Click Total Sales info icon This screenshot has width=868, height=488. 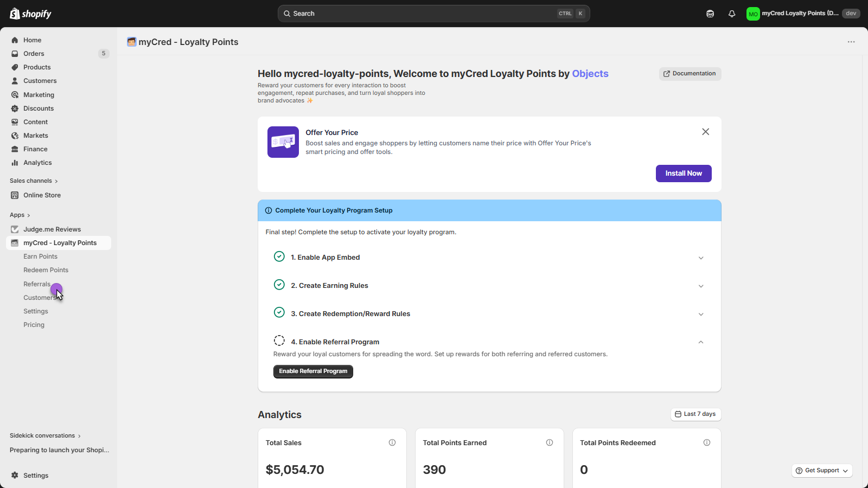(392, 442)
